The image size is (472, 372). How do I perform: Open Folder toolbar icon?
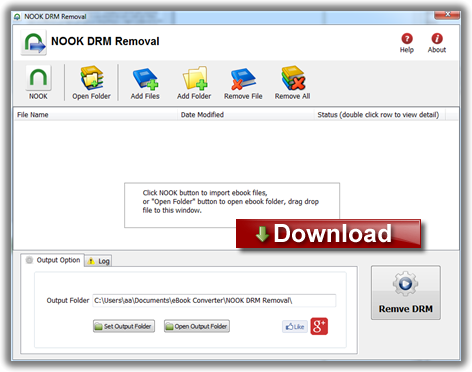coord(92,78)
